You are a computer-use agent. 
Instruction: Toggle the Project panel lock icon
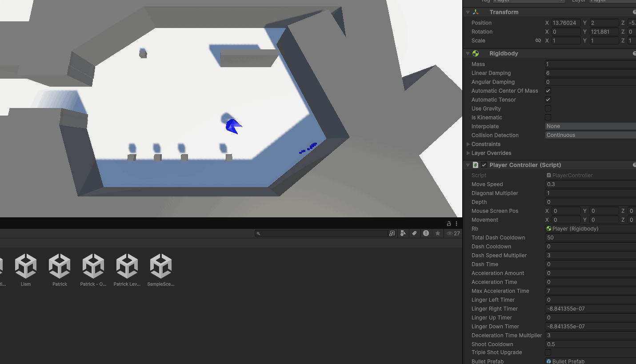(449, 224)
